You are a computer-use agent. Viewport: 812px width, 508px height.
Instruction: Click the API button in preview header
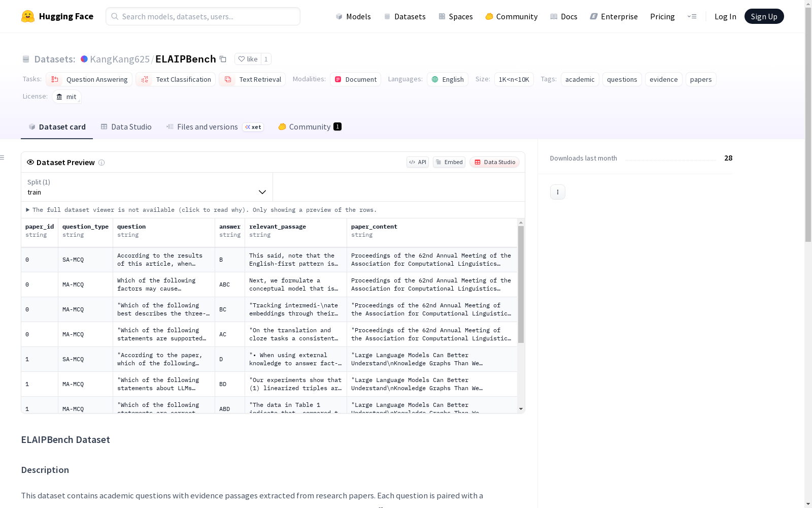coord(418,162)
